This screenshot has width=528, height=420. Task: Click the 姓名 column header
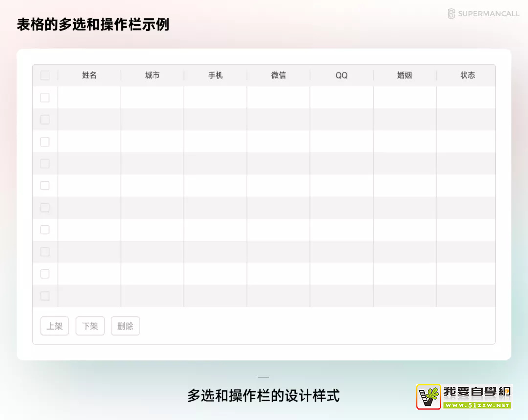pyautogui.click(x=89, y=75)
